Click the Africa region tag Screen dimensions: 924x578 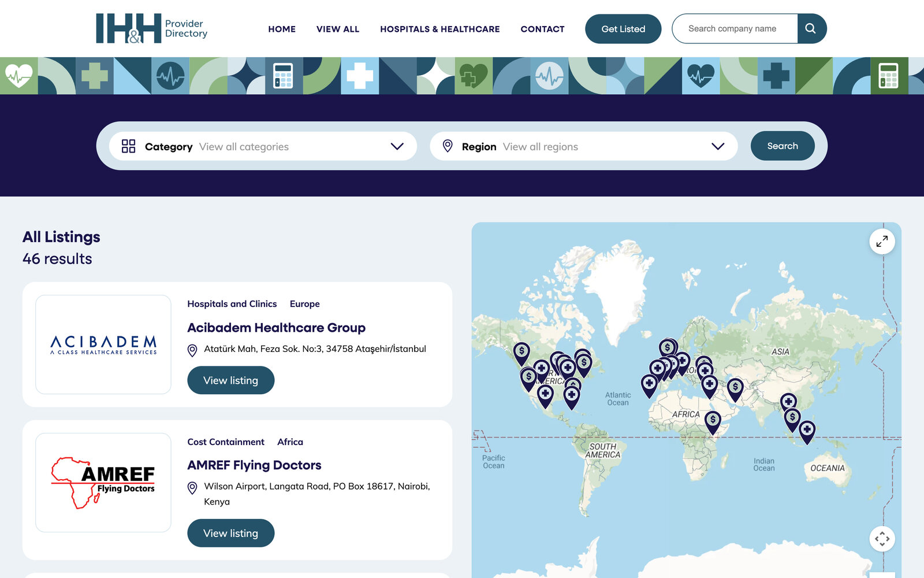point(290,442)
